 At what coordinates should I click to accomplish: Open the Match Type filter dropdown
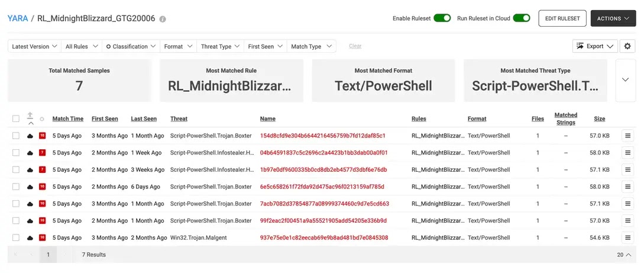click(x=311, y=46)
